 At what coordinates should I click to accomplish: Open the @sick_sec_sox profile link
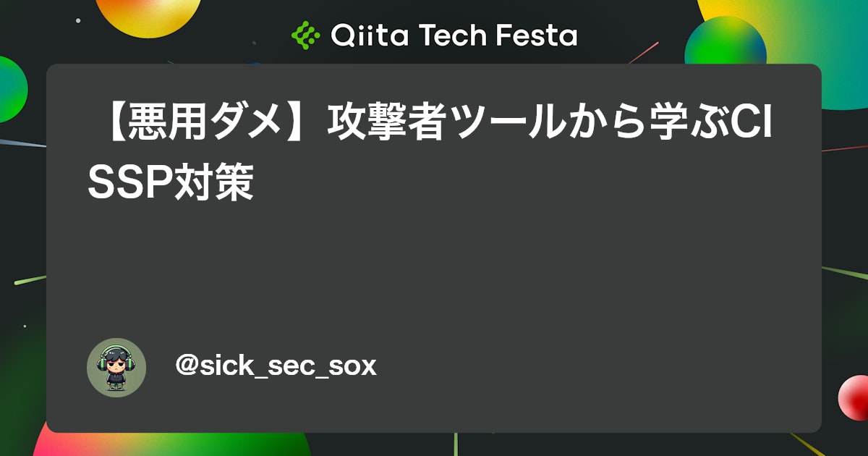click(x=276, y=366)
